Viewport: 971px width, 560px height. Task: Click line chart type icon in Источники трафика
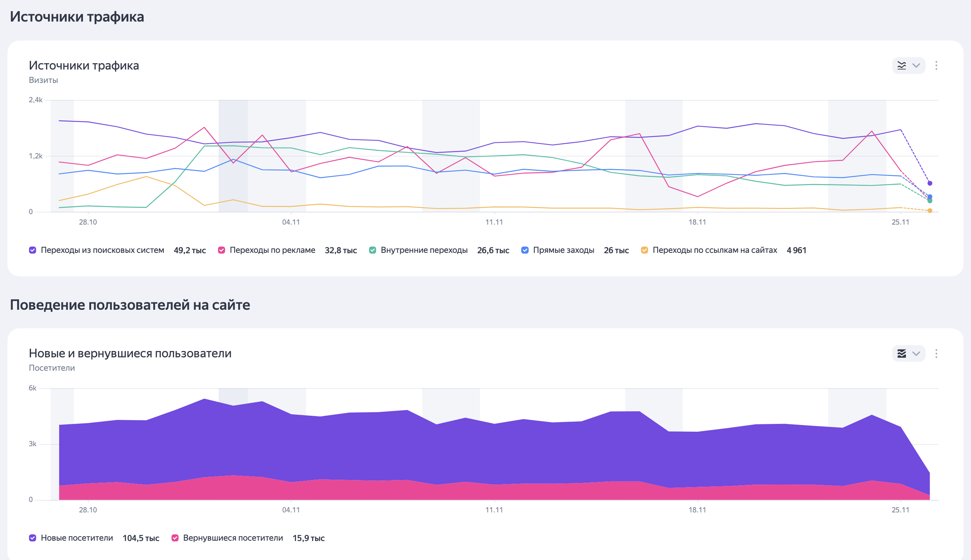[901, 65]
